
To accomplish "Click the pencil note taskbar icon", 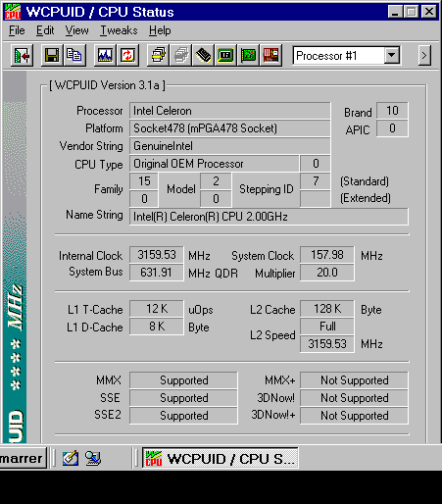I will tap(71, 458).
